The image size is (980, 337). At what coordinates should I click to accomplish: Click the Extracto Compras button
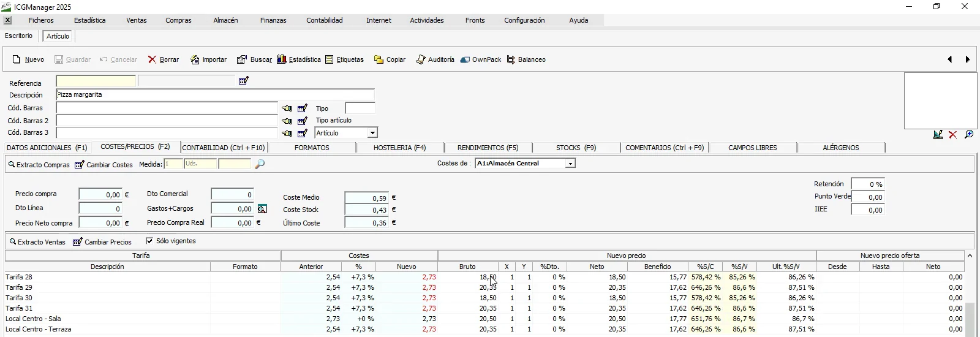pyautogui.click(x=39, y=165)
